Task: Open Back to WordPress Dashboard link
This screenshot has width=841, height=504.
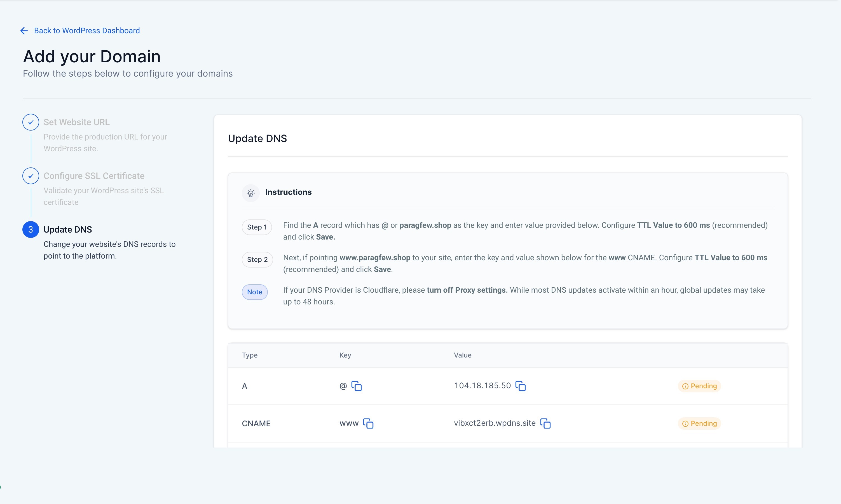Action: 87,30
